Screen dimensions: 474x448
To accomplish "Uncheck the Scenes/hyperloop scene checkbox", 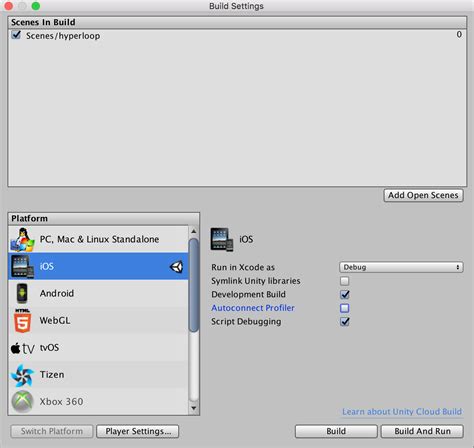I will (x=16, y=35).
